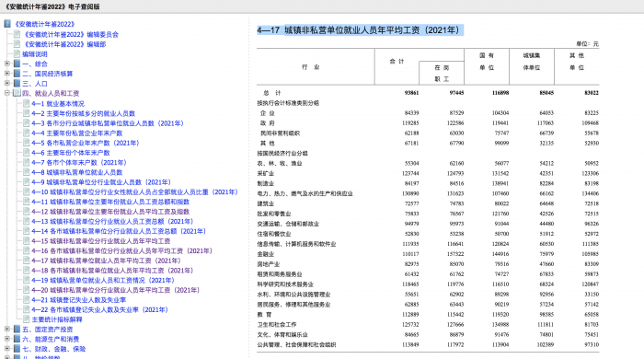Screen dimensions: 644x359
Task: Expand the 七、财政、金融、保险 node
Action: (x=7, y=349)
